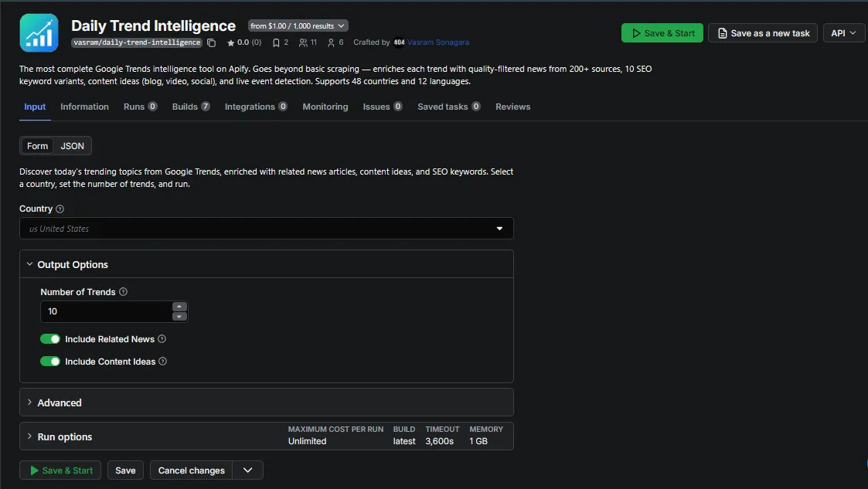The height and width of the screenshot is (489, 868).
Task: Disable the Include Related News toggle
Action: point(50,338)
